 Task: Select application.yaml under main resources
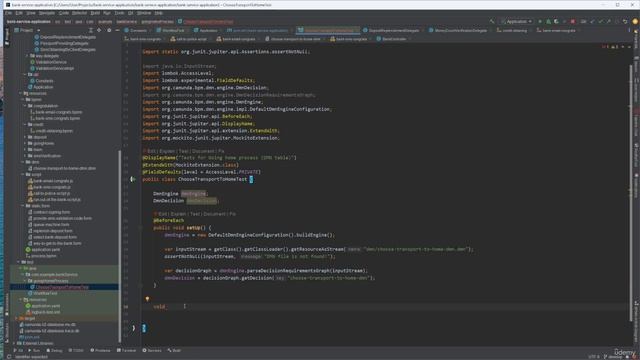[x=46, y=249]
